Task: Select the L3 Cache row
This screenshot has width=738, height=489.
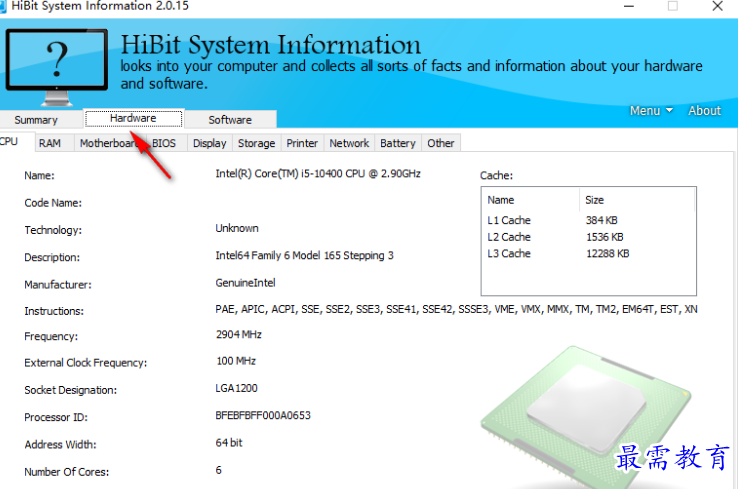Action: coord(588,253)
